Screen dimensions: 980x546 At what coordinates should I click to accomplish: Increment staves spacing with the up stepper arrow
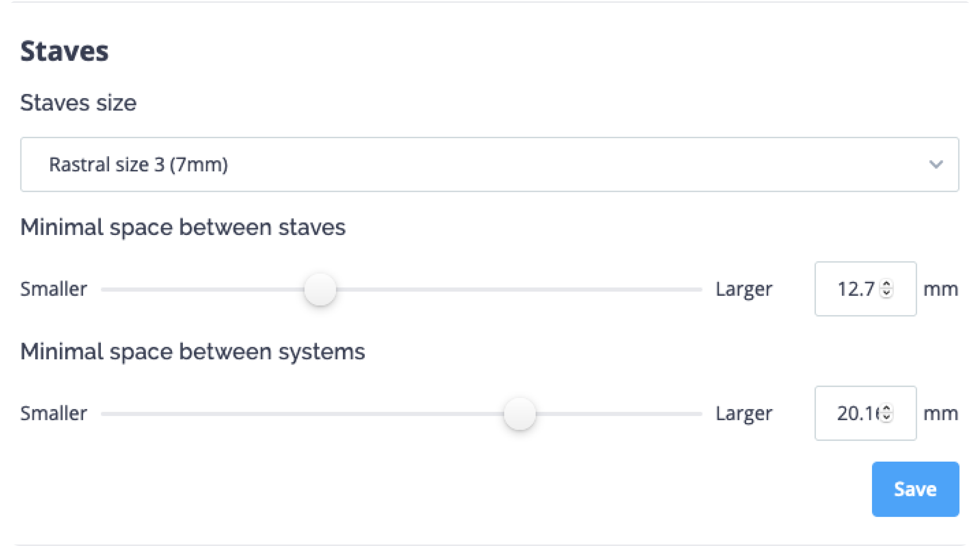click(x=887, y=284)
